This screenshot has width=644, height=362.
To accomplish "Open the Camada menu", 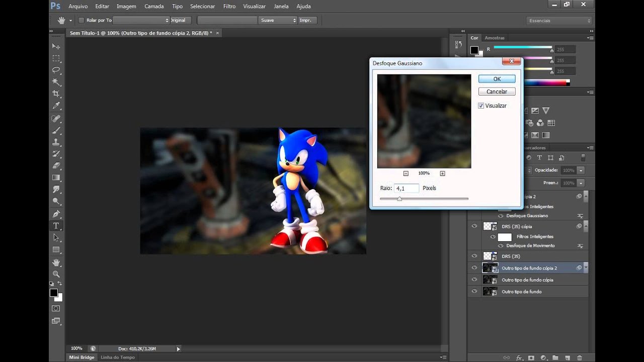I will [154, 6].
